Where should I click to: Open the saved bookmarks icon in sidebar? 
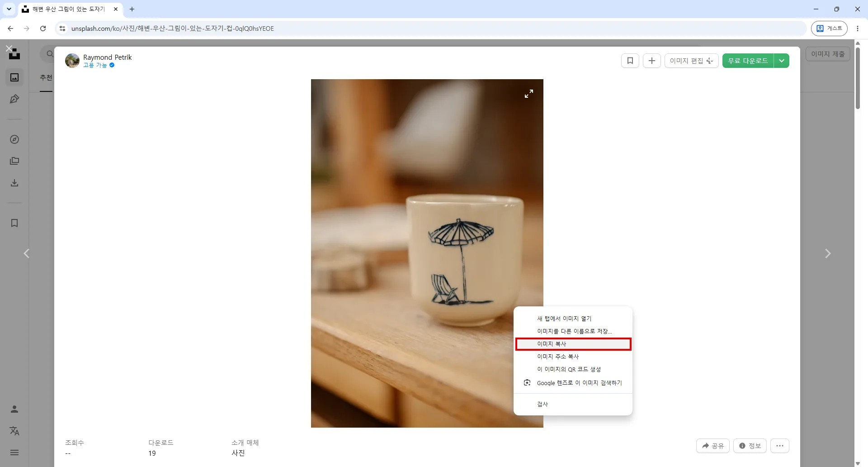[14, 223]
